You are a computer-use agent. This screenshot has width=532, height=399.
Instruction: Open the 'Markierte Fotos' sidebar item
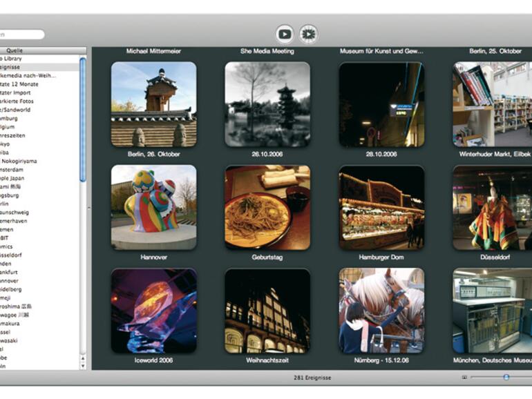click(x=21, y=101)
